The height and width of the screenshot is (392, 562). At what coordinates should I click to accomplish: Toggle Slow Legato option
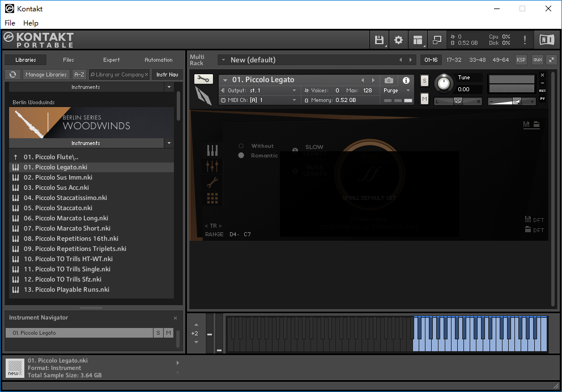tap(295, 150)
